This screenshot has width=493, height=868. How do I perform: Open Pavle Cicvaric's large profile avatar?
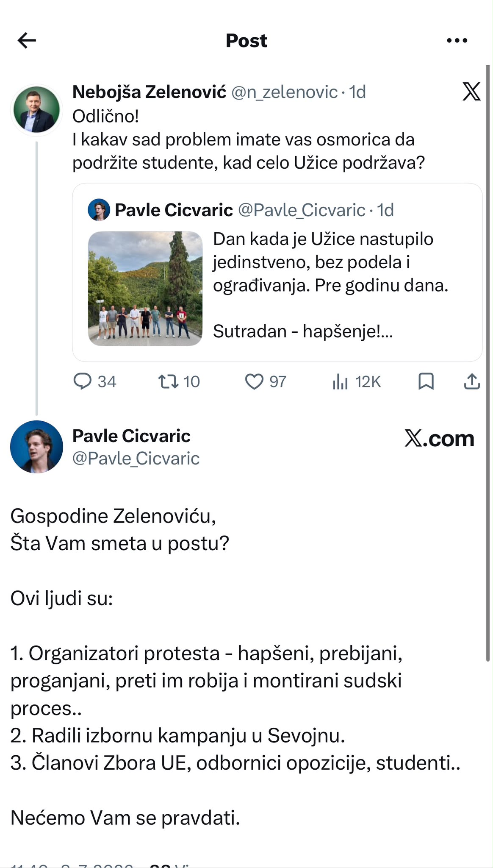(x=36, y=447)
